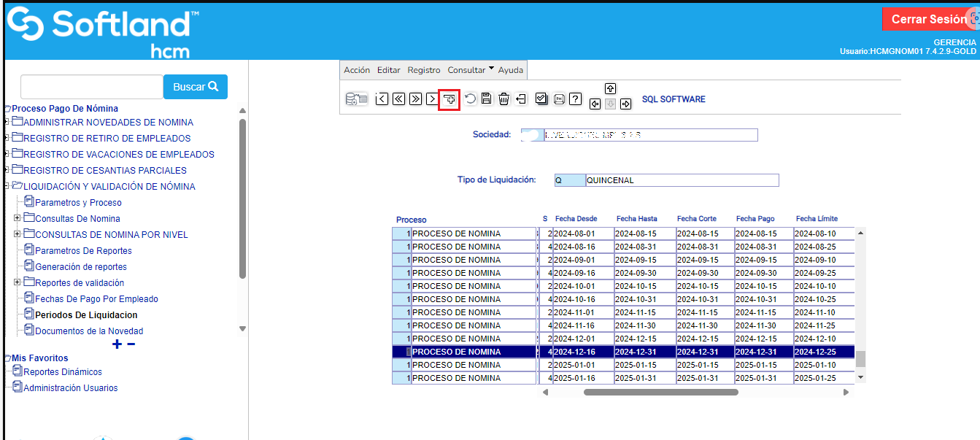The image size is (980, 440).
Task: Open Documentos de la Novedad item
Action: pyautogui.click(x=89, y=331)
